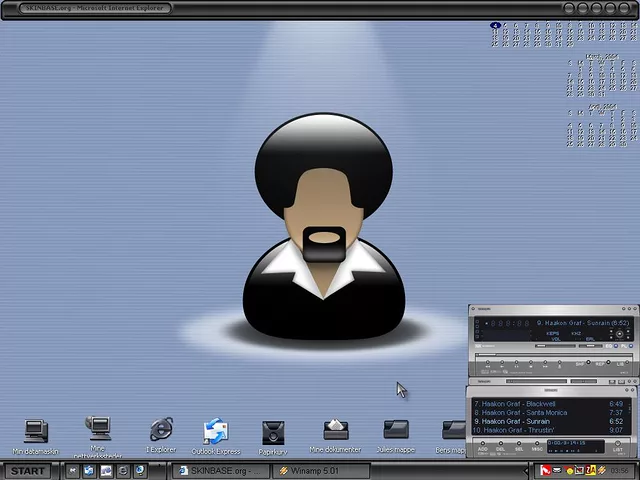Open the playlist MISC menu
The image size is (640, 480).
(537, 449)
